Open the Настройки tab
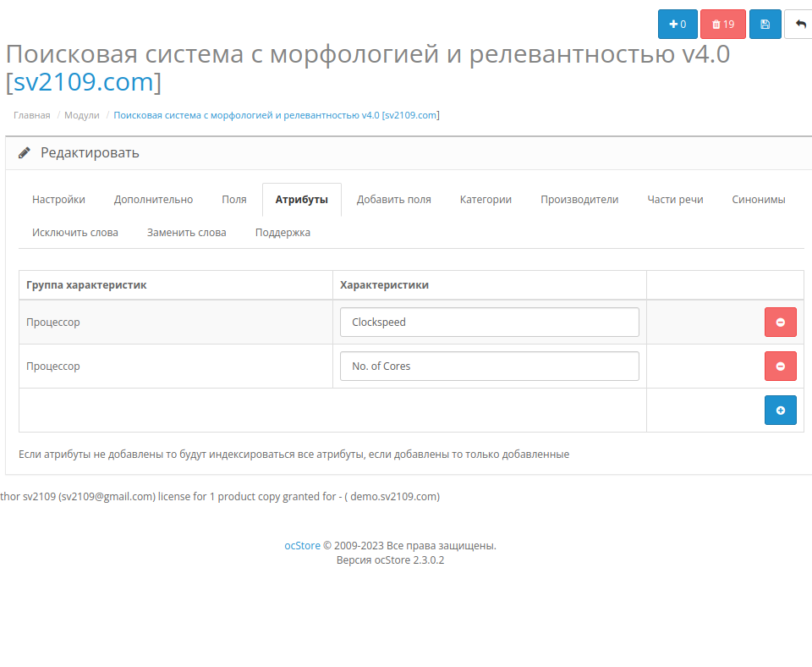This screenshot has height=667, width=812. (x=58, y=200)
